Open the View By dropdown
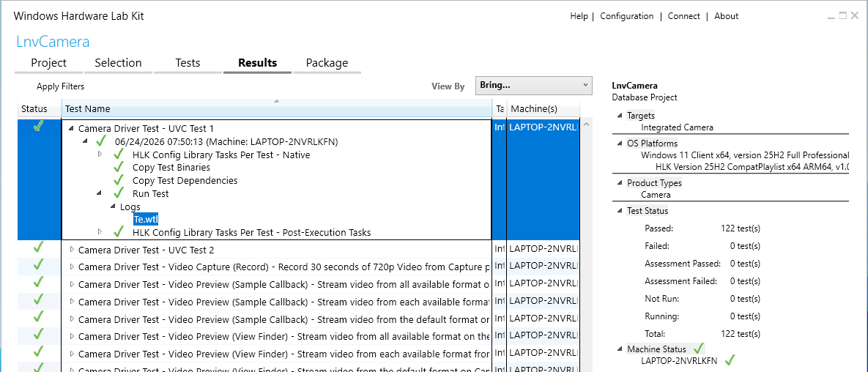Viewport: 868px width, 372px height. (x=534, y=86)
